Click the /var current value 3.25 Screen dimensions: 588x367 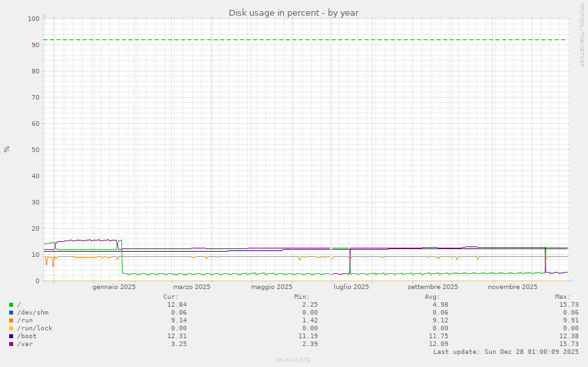(x=179, y=344)
